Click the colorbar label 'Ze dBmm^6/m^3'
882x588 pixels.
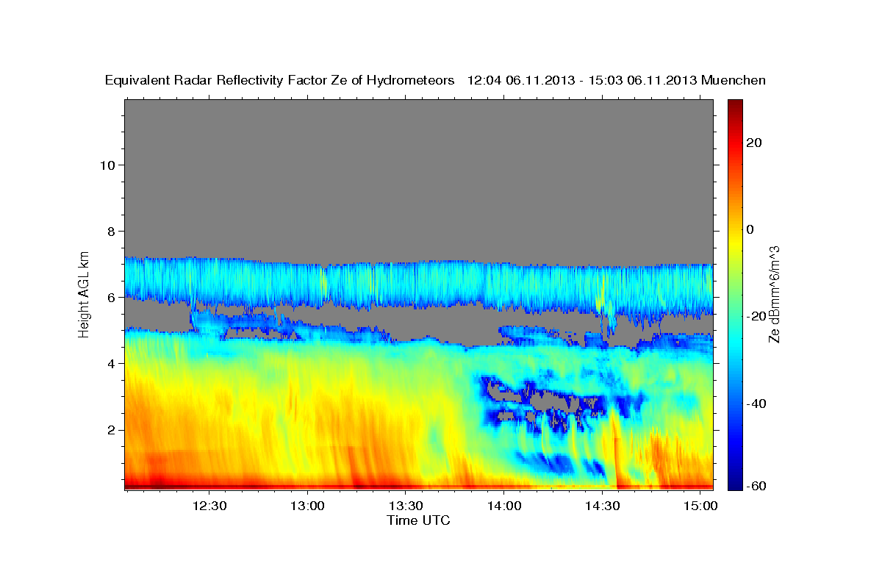coord(773,295)
